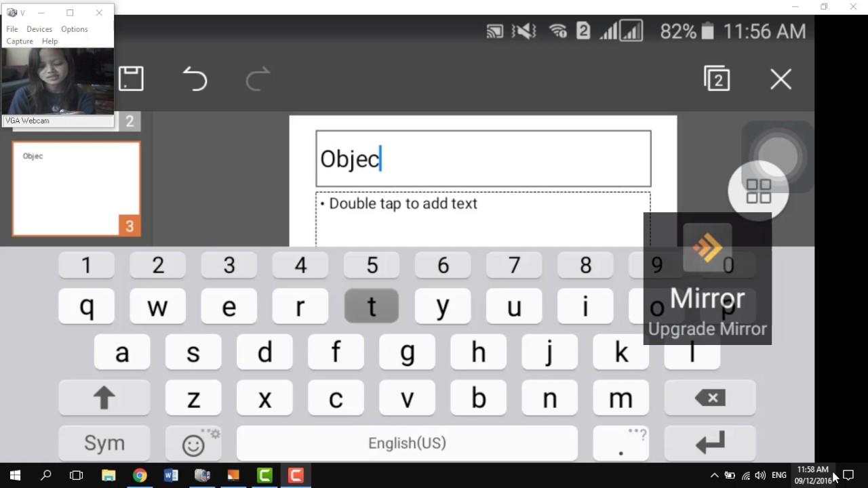
Task: Open File menu in webcam window
Action: 12,29
